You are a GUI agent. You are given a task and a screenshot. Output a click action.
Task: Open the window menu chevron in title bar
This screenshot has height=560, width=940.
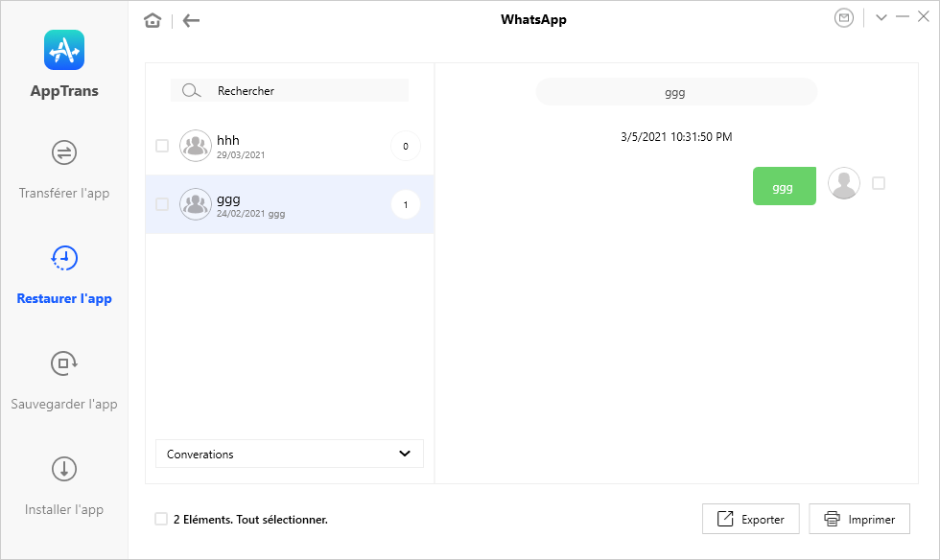881,17
